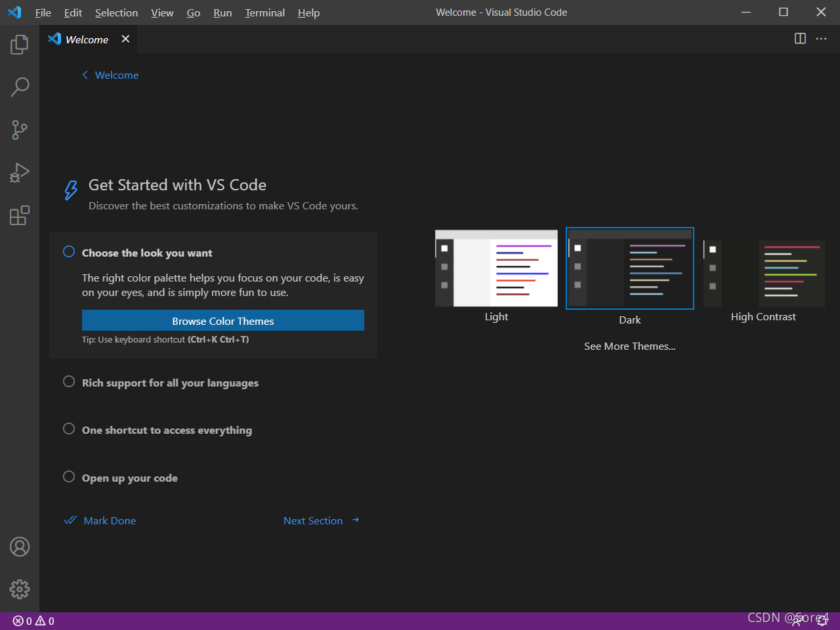840x630 pixels.
Task: Open the editor More Actions menu
Action: (821, 39)
